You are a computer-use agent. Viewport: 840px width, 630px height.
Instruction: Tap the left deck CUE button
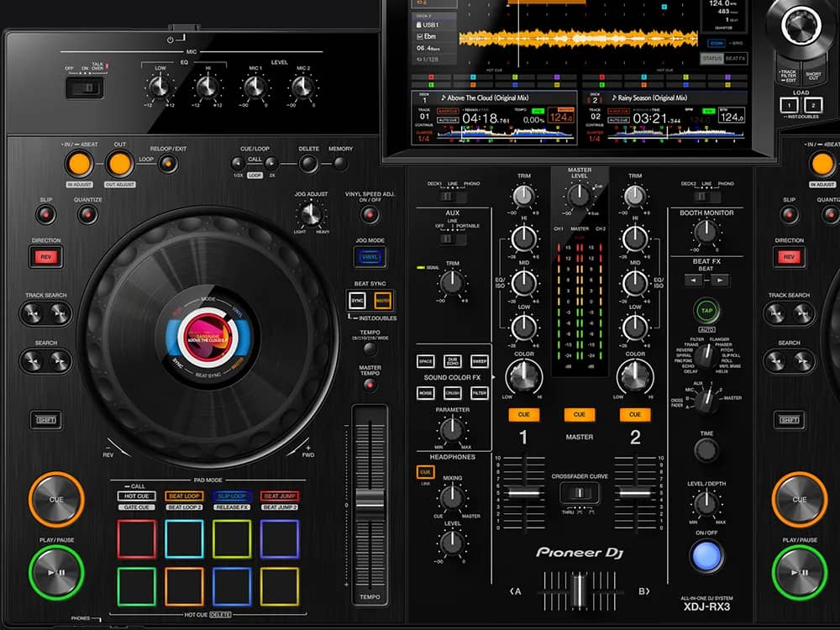(56, 499)
